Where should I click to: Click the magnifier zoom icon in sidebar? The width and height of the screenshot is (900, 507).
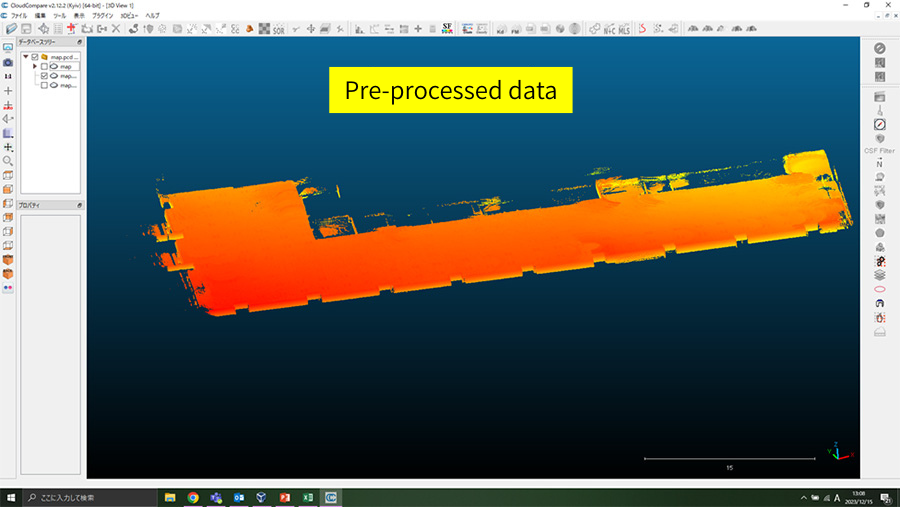[x=8, y=161]
